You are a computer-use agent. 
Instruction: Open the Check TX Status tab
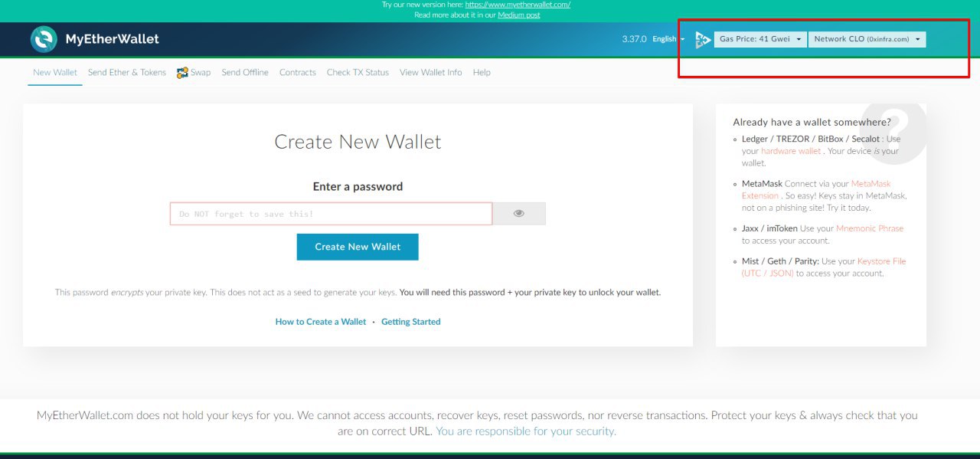coord(358,72)
